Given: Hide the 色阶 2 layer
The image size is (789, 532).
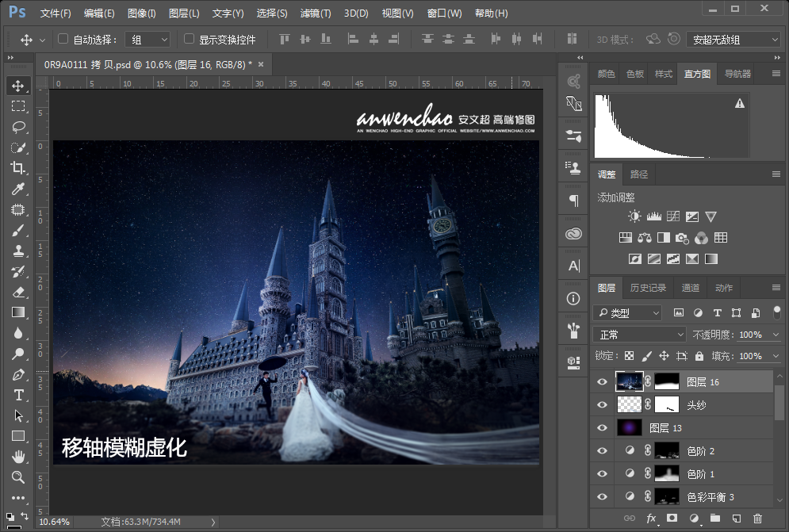Looking at the screenshot, I should coord(602,451).
